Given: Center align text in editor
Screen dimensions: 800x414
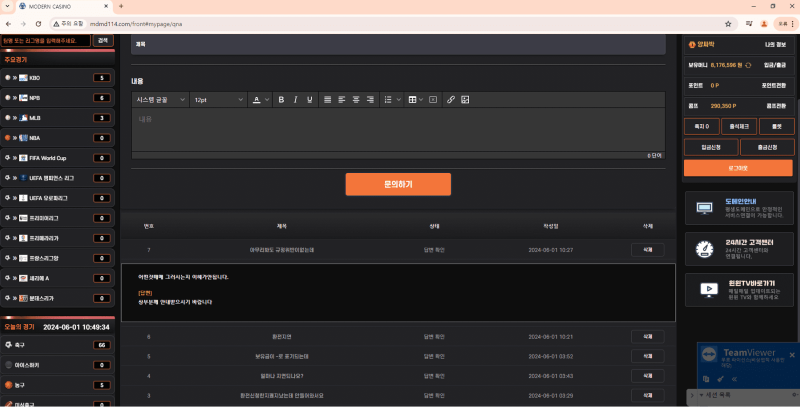Looking at the screenshot, I should click(356, 100).
